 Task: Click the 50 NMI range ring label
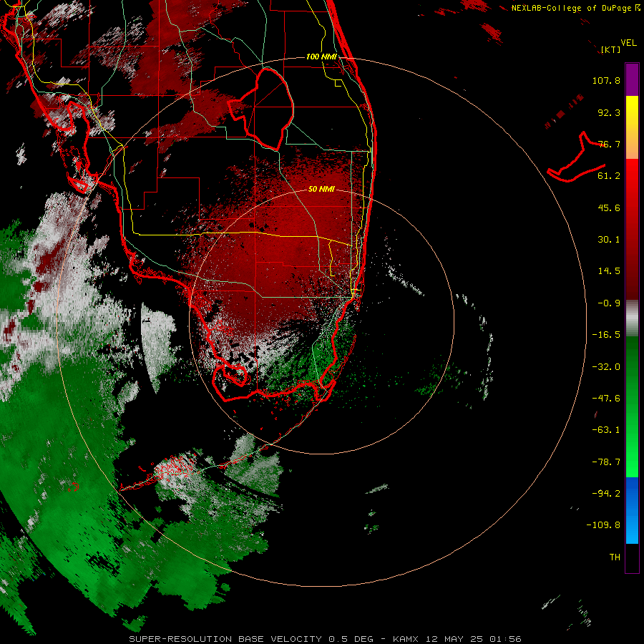pos(321,189)
